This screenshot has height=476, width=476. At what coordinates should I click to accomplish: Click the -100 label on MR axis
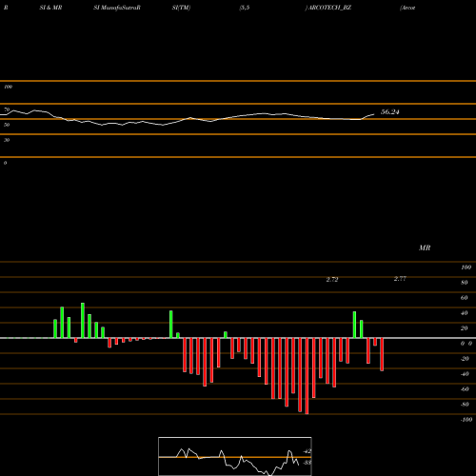click(x=466, y=420)
